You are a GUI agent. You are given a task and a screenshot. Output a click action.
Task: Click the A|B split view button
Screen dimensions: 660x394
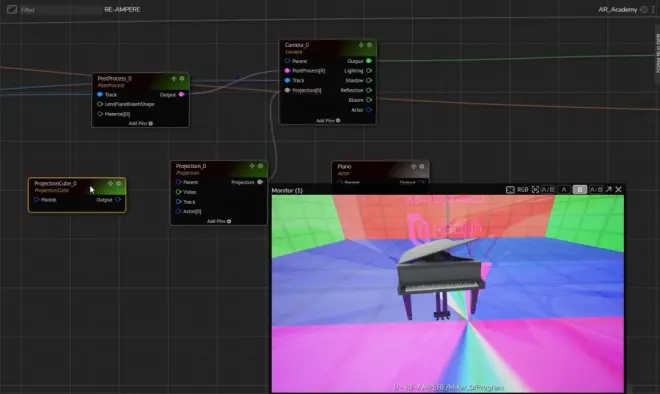(x=596, y=190)
